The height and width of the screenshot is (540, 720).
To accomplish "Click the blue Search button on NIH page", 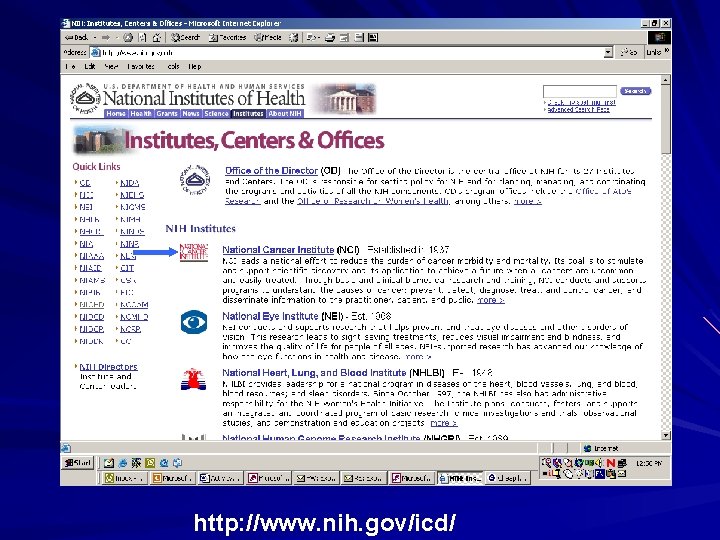I will (636, 91).
